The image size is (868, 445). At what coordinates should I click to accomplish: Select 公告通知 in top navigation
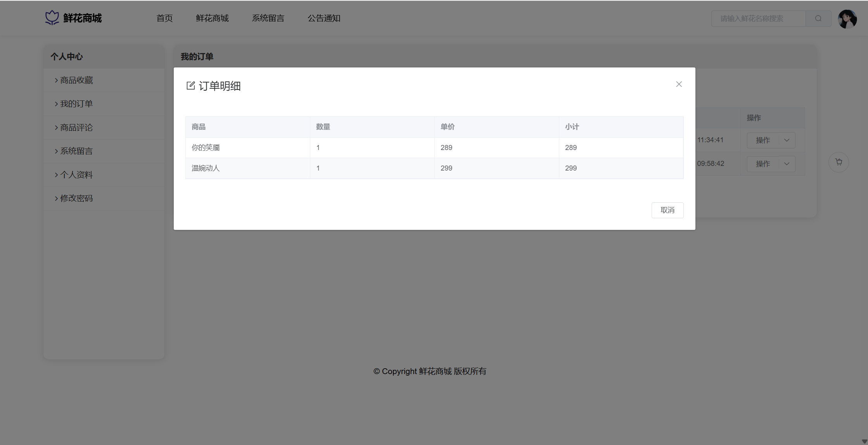[x=324, y=18]
